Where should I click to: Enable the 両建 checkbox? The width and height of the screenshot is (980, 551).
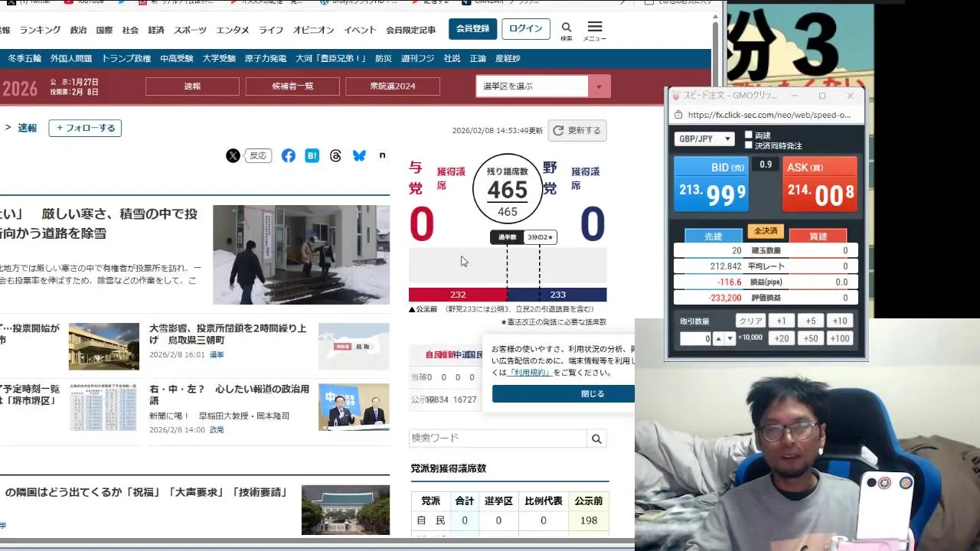[x=749, y=135]
